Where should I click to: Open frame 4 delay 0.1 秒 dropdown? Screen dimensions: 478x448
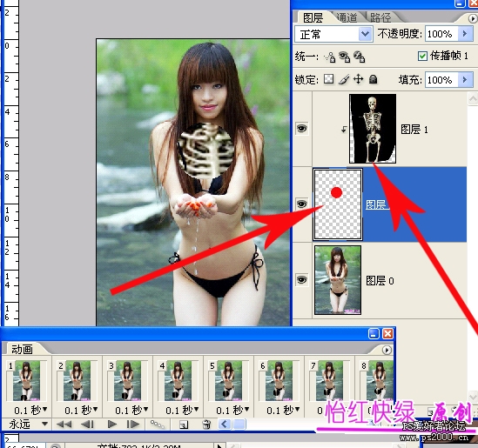tap(182, 411)
